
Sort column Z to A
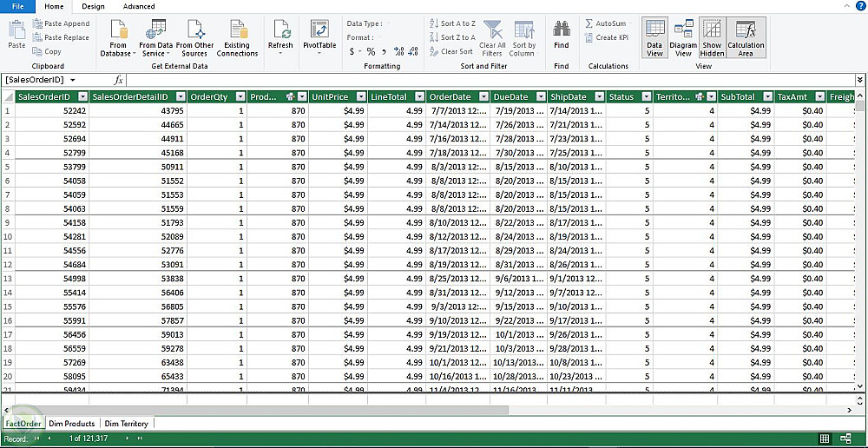pyautogui.click(x=452, y=37)
